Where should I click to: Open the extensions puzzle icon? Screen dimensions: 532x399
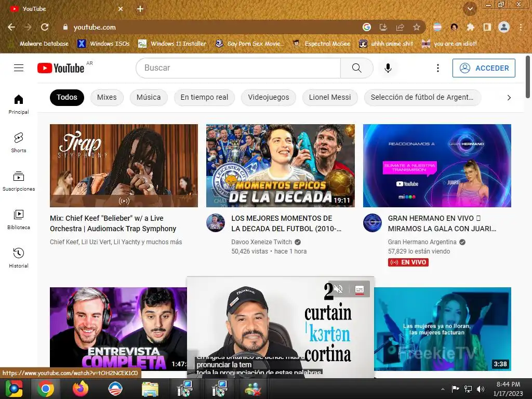[x=471, y=27]
